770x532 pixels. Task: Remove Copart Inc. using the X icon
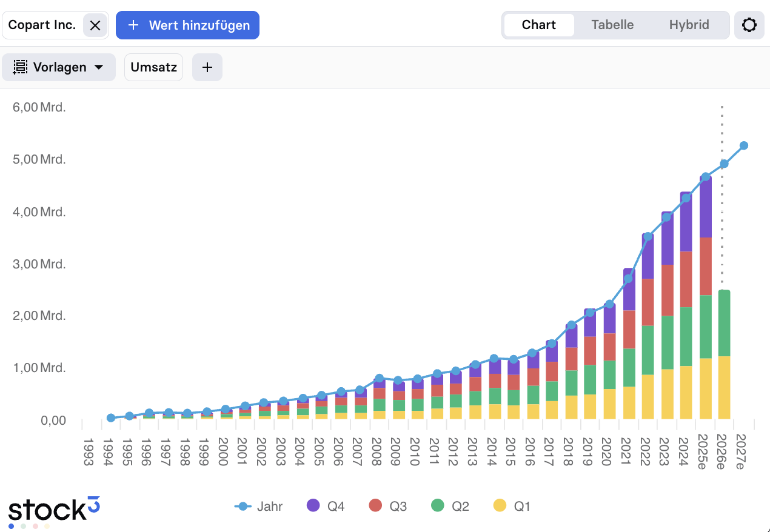(x=95, y=25)
